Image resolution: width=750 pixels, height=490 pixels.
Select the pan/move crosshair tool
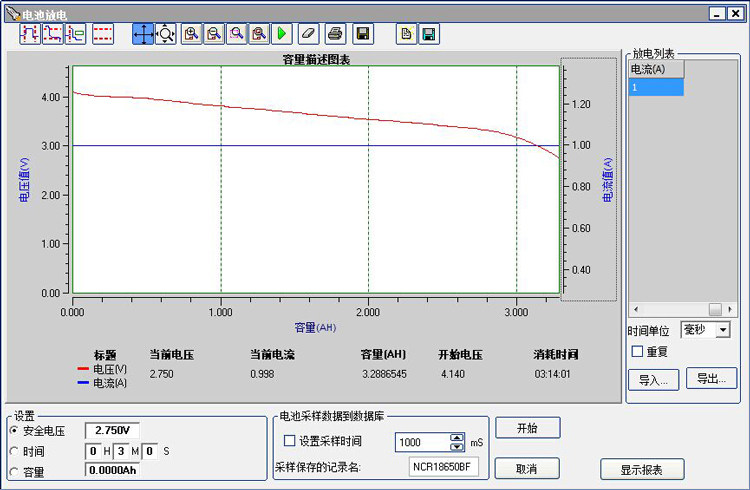click(143, 33)
